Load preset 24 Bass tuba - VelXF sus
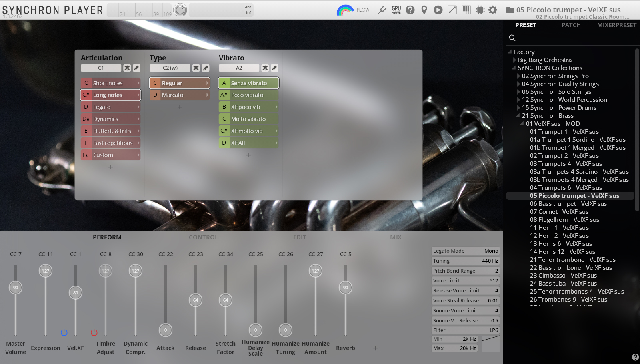 [x=563, y=284]
